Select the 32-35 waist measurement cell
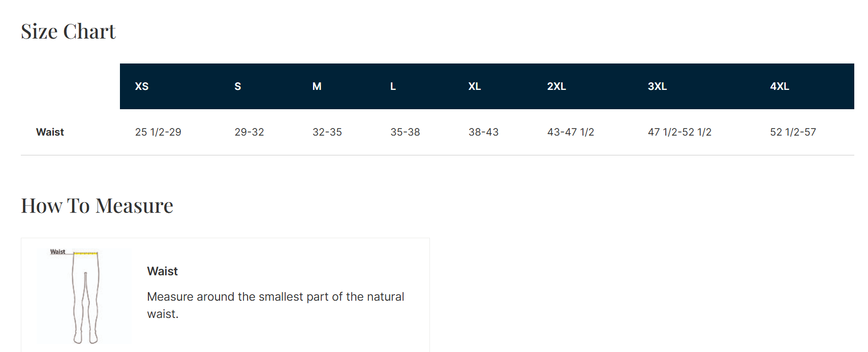 coord(327,132)
